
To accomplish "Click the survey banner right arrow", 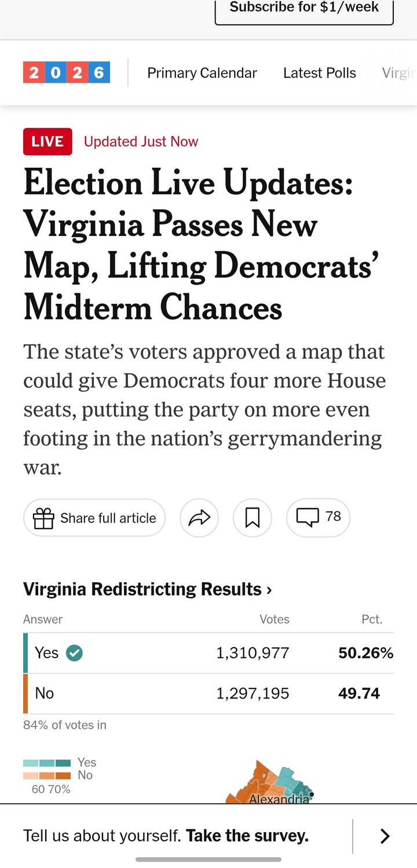I will pyautogui.click(x=385, y=836).
